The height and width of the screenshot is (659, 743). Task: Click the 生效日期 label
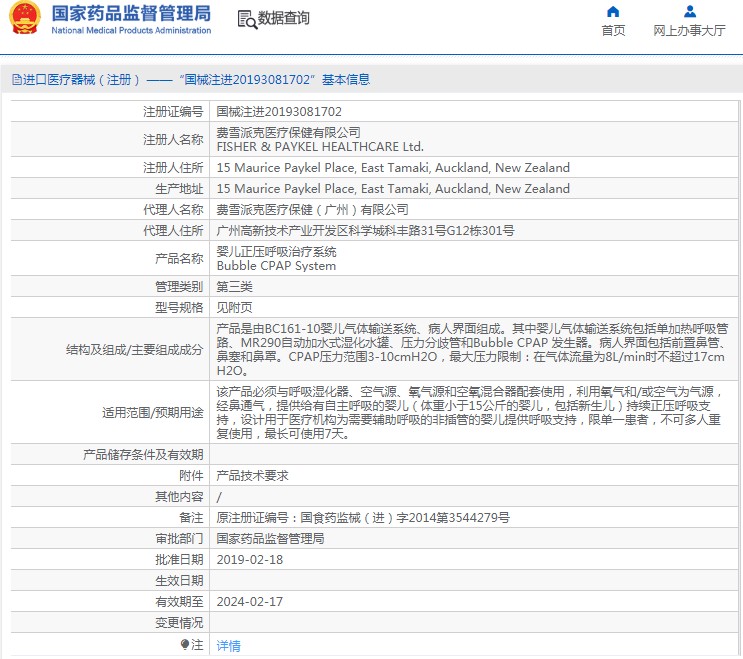pos(179,580)
